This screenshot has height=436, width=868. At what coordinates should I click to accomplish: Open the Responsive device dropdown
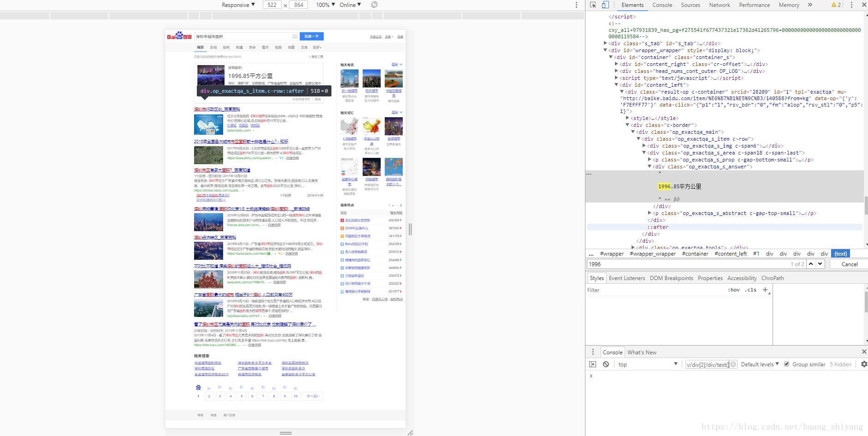click(x=238, y=5)
